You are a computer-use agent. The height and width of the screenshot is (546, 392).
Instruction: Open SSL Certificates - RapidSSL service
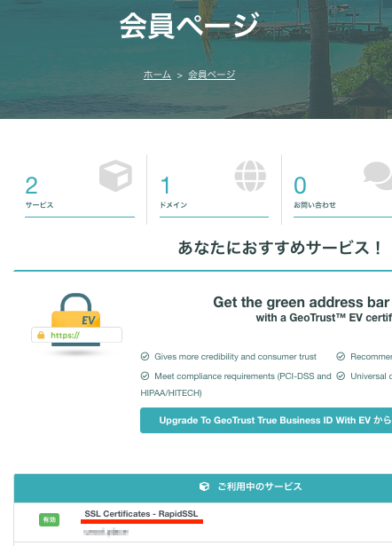click(x=141, y=514)
